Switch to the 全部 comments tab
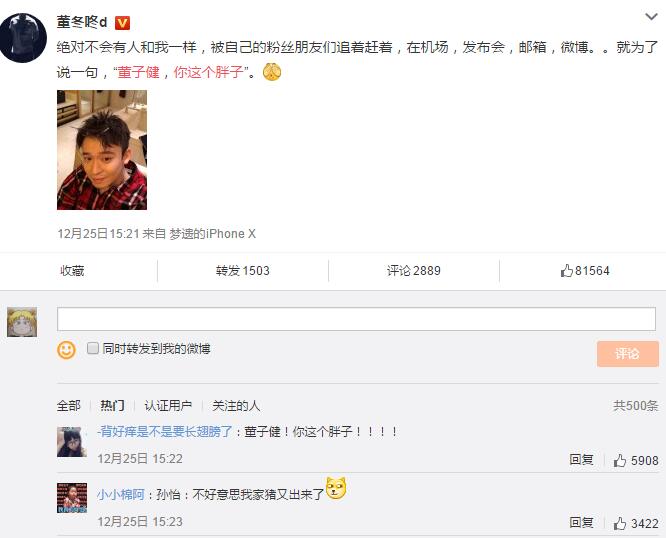This screenshot has height=538, width=666. [68, 405]
